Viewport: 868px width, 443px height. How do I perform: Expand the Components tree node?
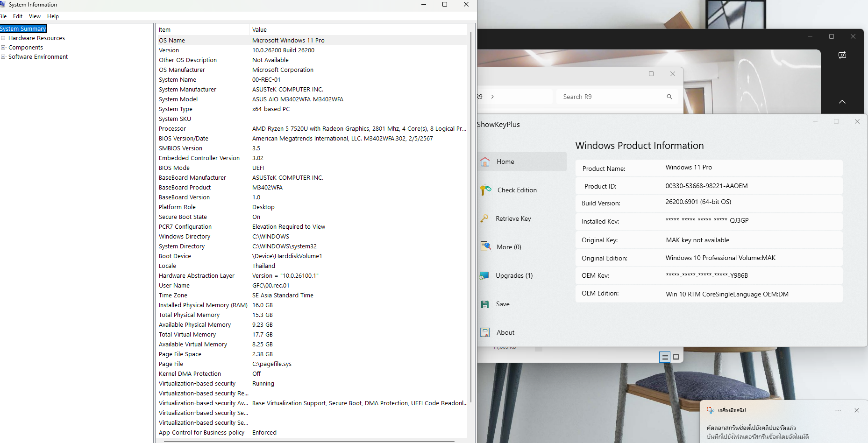click(x=3, y=48)
